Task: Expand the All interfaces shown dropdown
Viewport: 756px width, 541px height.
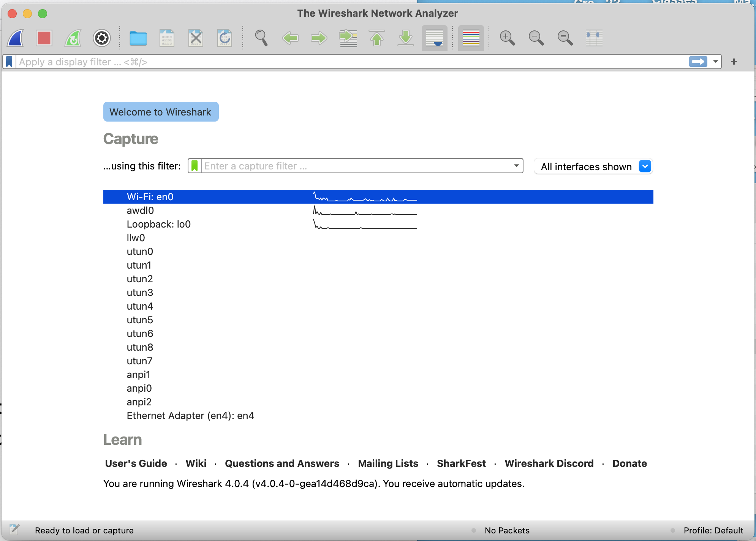Action: point(645,166)
